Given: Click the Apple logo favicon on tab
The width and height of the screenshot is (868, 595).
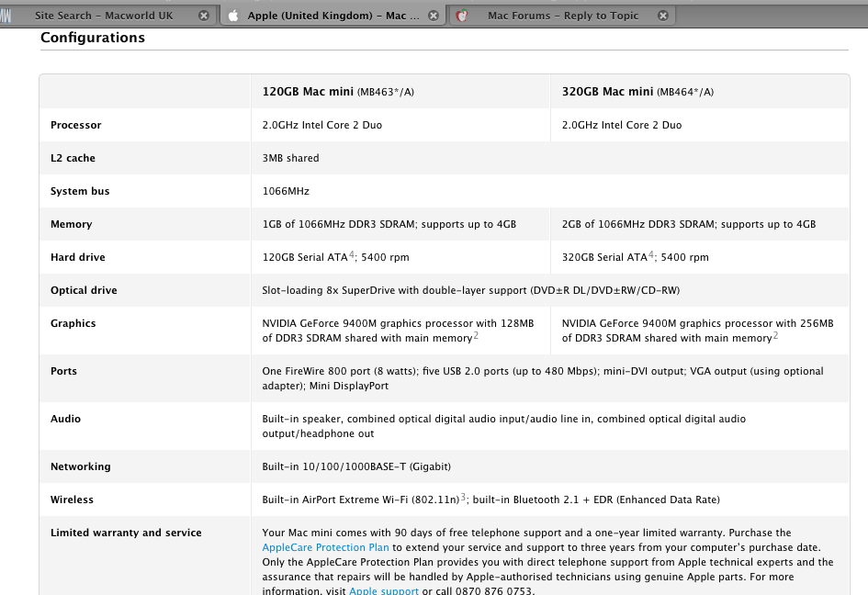Looking at the screenshot, I should tap(233, 16).
